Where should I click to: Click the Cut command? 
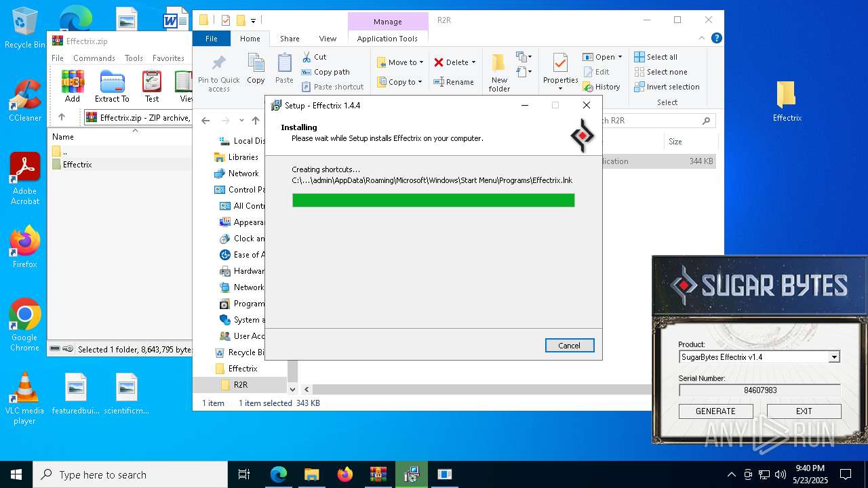314,57
